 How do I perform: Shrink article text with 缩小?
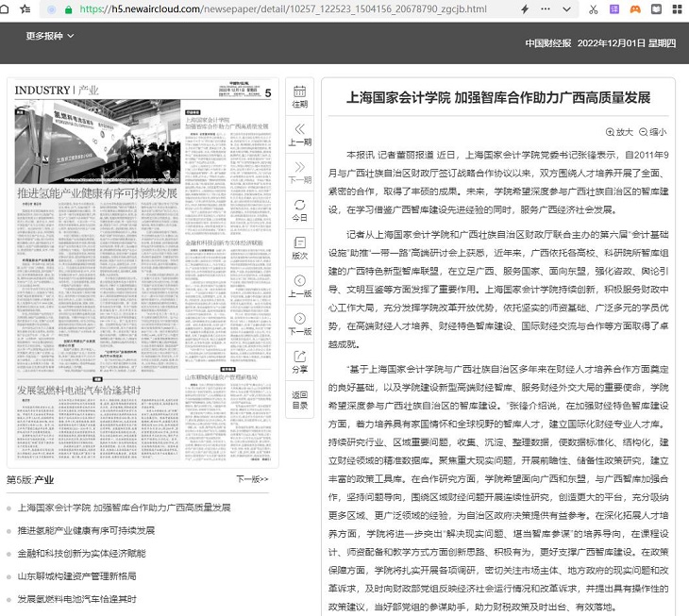652,132
